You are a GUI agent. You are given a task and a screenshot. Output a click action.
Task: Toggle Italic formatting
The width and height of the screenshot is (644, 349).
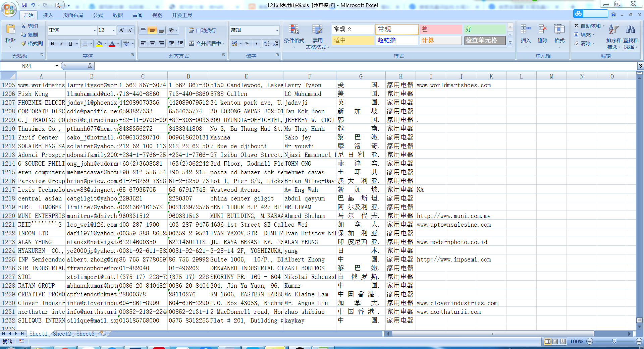[x=61, y=44]
